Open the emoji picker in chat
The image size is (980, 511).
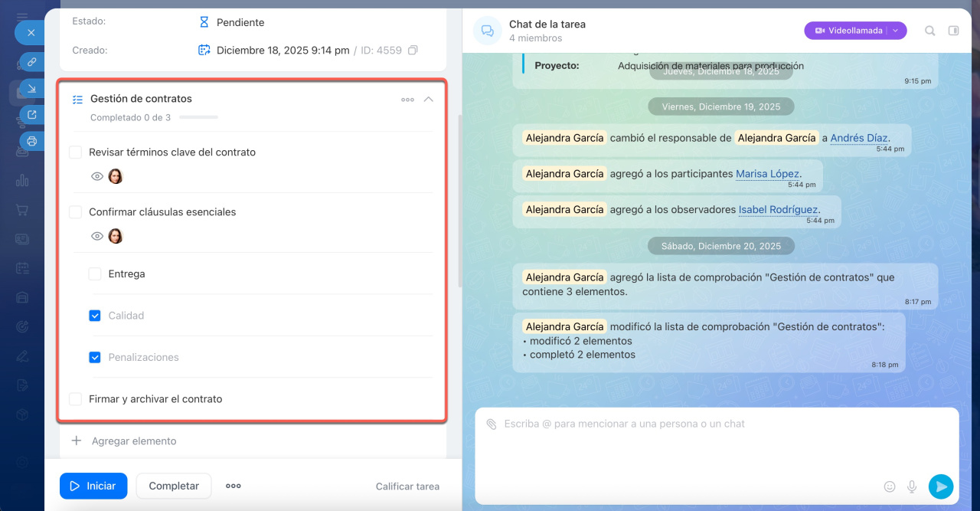pyautogui.click(x=890, y=486)
